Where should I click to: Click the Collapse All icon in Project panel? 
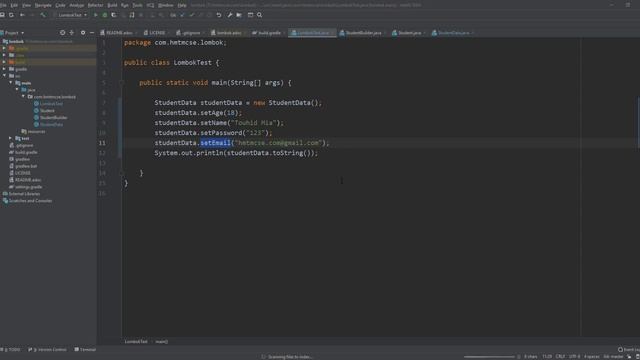[72, 33]
